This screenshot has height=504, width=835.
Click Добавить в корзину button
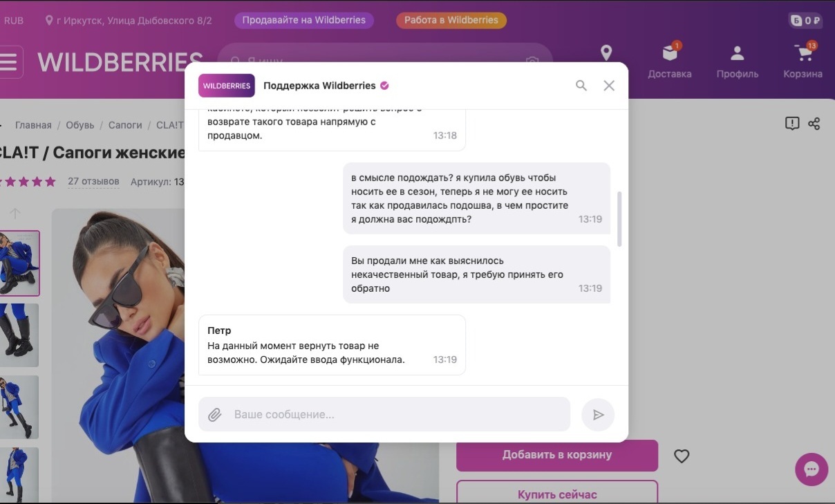tap(557, 456)
